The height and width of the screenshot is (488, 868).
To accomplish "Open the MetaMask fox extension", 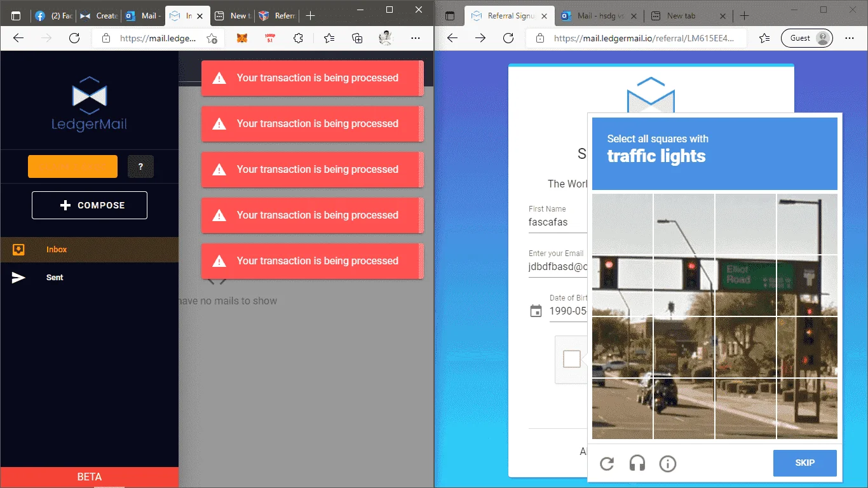I will 242,38.
